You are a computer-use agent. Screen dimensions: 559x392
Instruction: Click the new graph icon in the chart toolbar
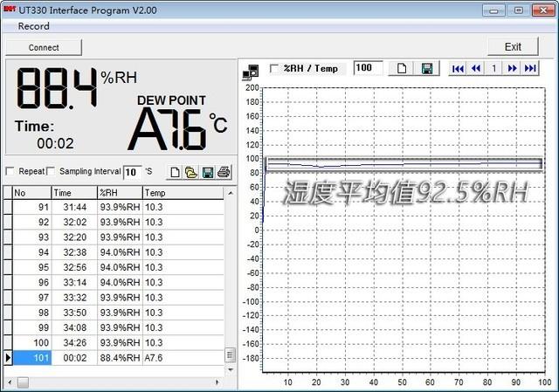[403, 68]
